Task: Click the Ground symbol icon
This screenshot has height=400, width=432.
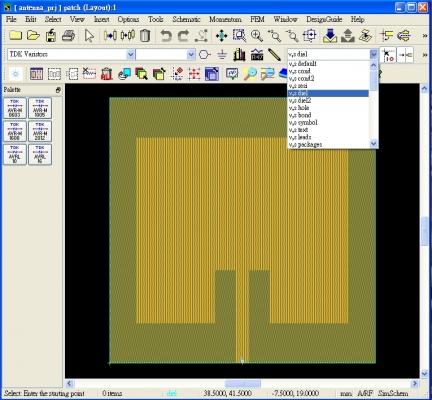Action: point(222,54)
